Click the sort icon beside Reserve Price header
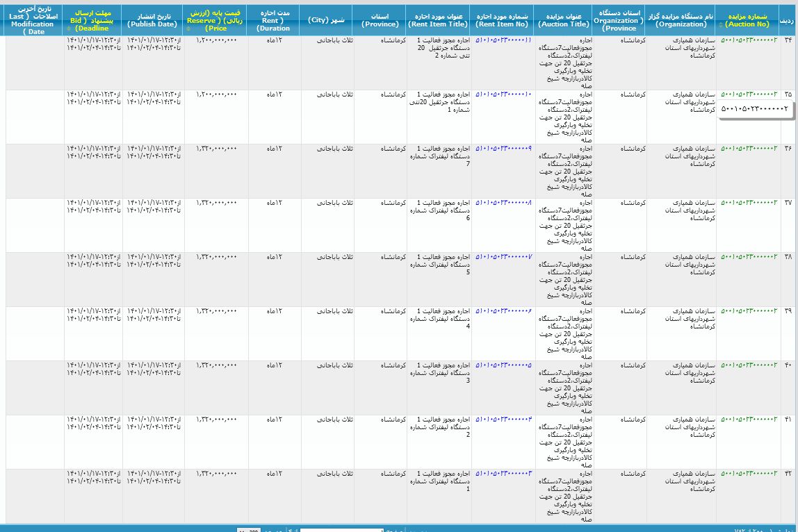The image size is (798, 532). coord(188,29)
